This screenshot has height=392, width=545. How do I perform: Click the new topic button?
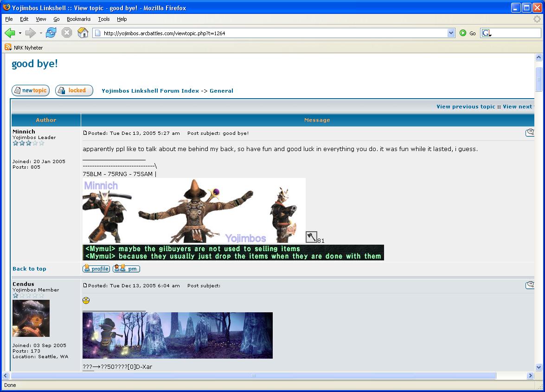(31, 91)
